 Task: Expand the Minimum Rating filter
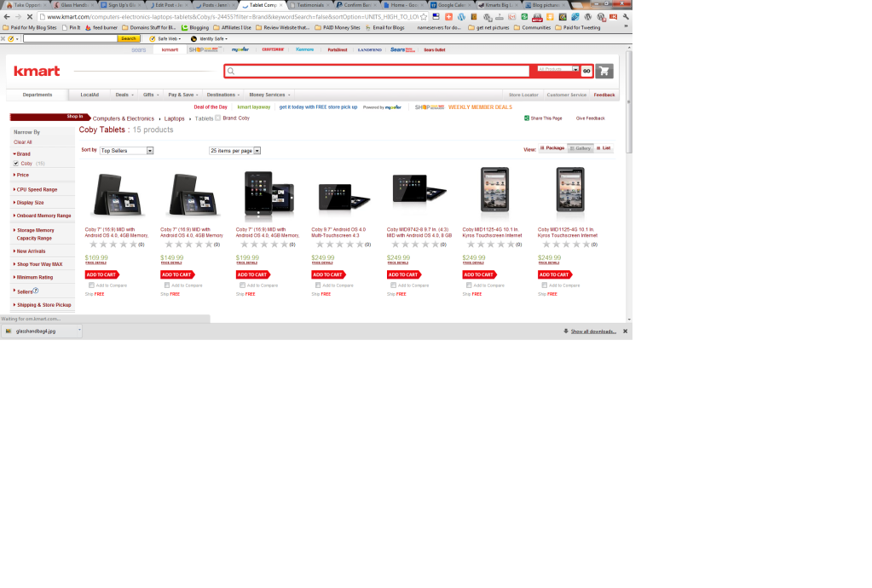coord(33,277)
